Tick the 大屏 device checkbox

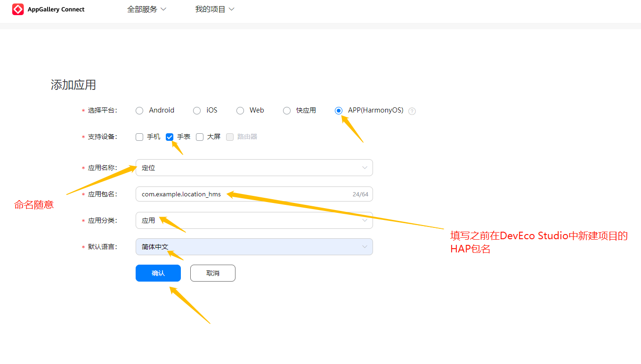(x=200, y=137)
